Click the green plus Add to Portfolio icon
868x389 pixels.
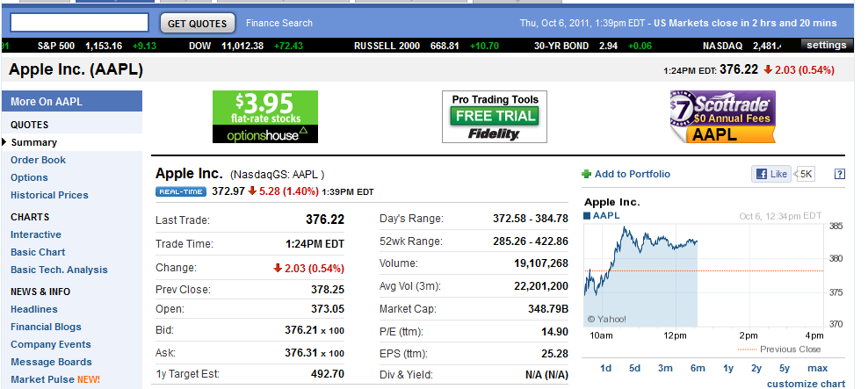[x=586, y=174]
